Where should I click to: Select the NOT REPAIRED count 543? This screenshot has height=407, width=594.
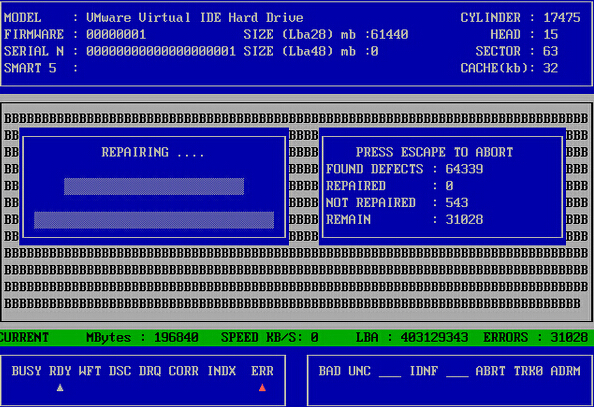point(457,202)
